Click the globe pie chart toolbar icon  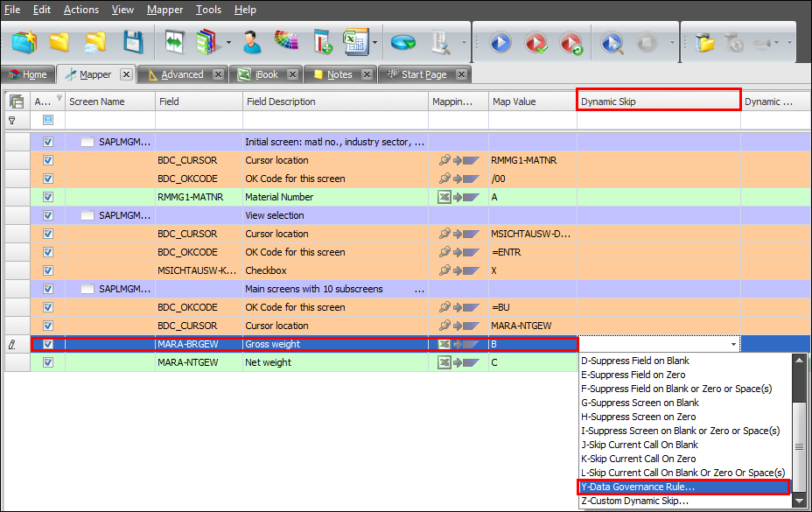pyautogui.click(x=403, y=41)
